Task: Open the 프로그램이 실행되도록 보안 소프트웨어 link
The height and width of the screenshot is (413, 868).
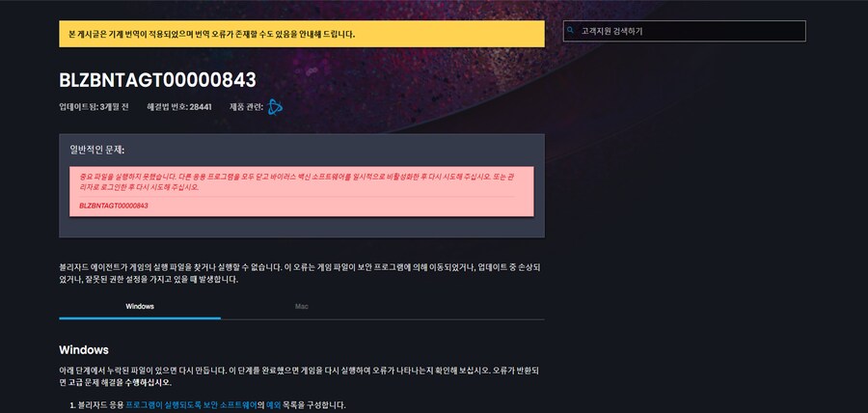Action: tap(191, 405)
